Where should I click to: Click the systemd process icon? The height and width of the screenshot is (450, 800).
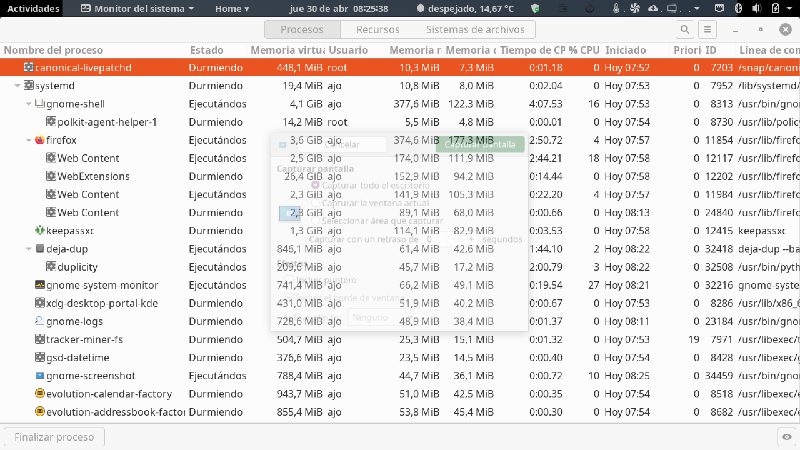click(29, 85)
